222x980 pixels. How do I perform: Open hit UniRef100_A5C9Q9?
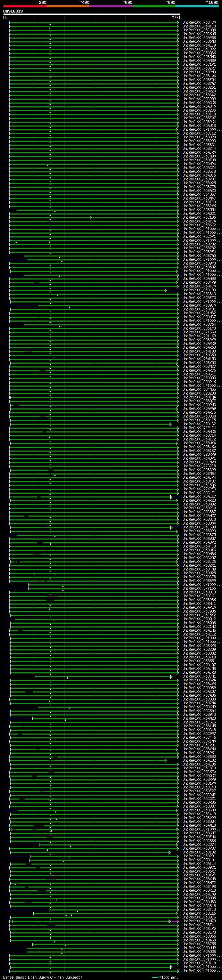[199, 99]
